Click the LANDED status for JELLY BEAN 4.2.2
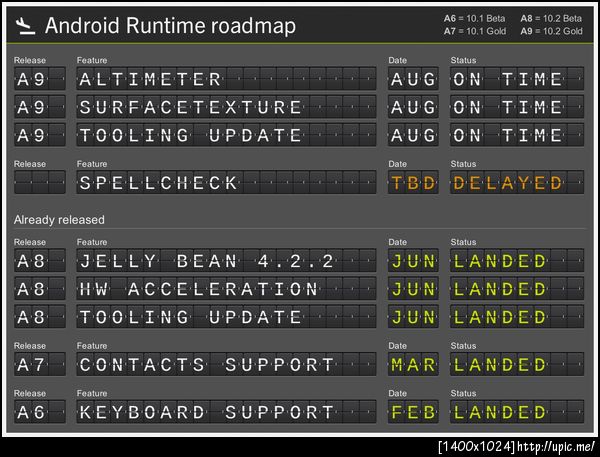This screenshot has height=457, width=600. [517, 261]
